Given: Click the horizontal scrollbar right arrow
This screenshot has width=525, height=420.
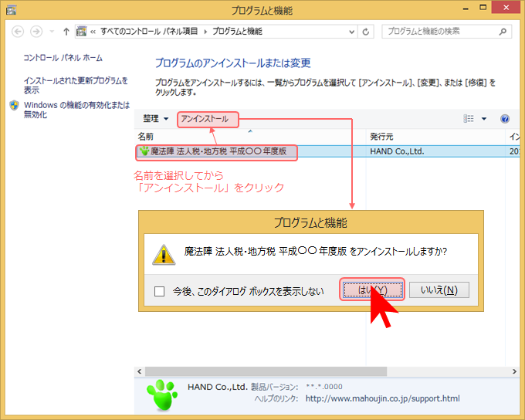Looking at the screenshot, I should [x=514, y=371].
